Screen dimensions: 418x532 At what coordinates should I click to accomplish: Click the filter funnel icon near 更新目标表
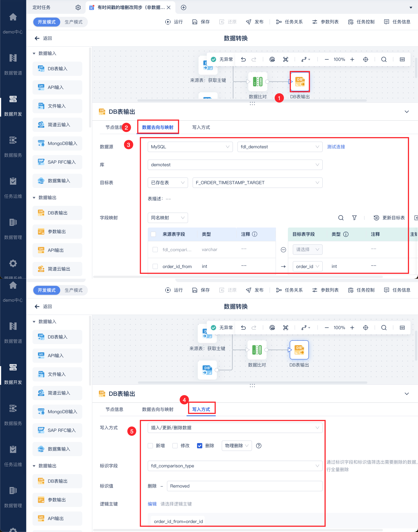tap(354, 218)
